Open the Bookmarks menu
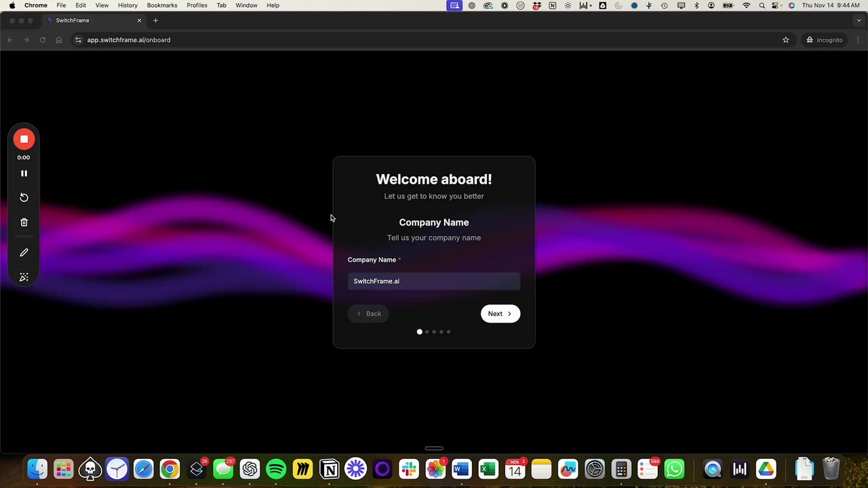 pyautogui.click(x=162, y=5)
